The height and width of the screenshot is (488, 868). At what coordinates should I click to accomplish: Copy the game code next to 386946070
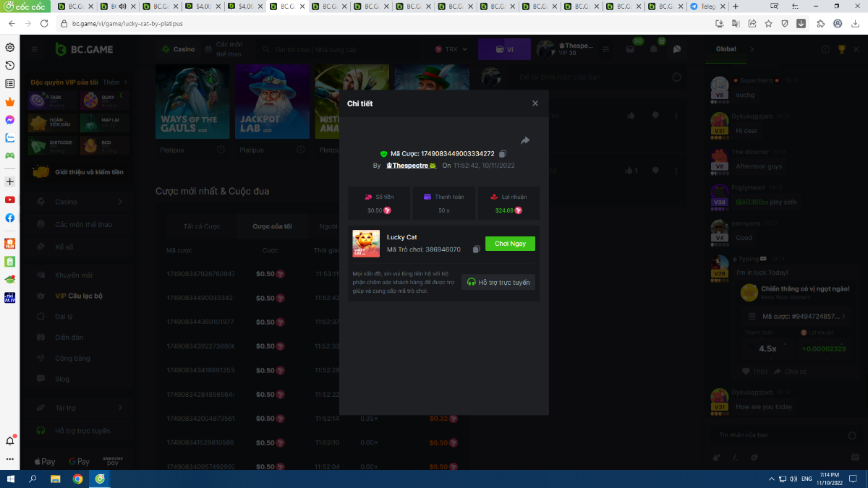(x=476, y=249)
